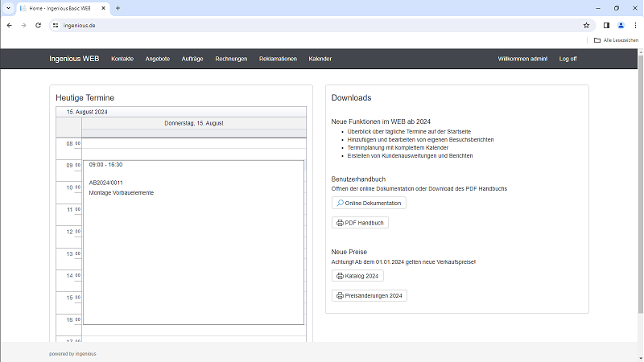Select the Home - Ingenious Basic WEB tab
Viewport: 644px width, 362px height.
(x=64, y=8)
